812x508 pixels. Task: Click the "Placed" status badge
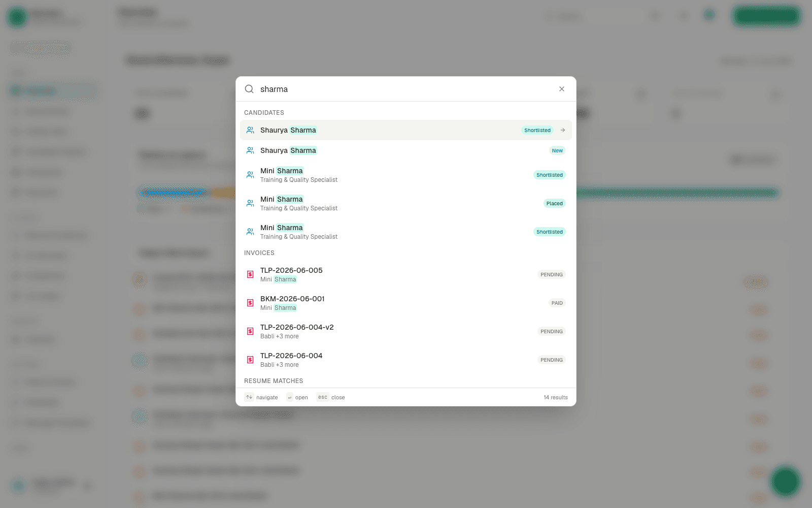[555, 203]
